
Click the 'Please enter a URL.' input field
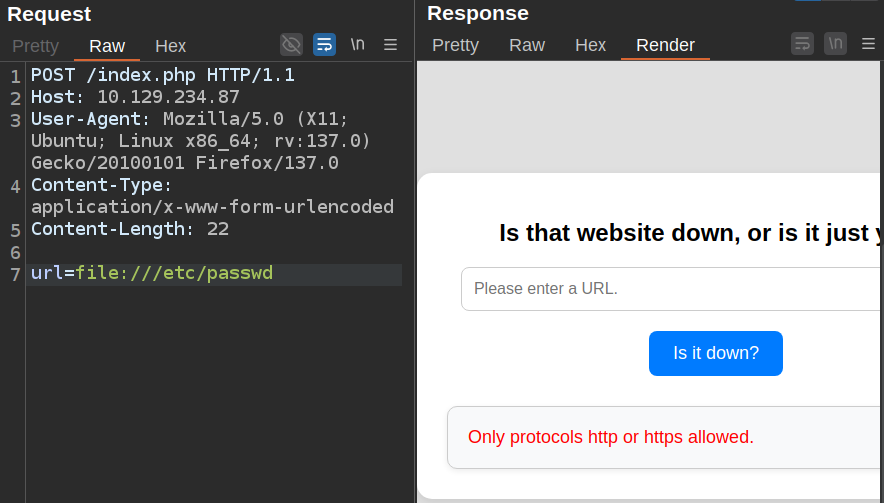click(670, 289)
